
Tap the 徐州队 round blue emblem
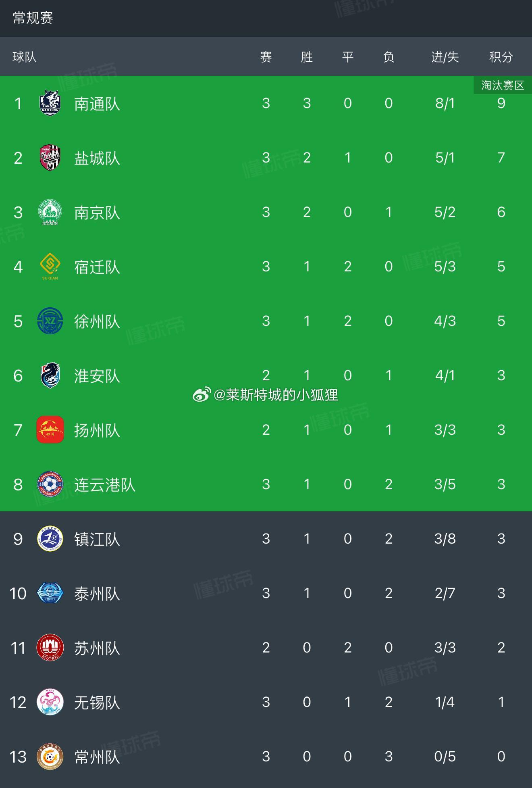(x=50, y=321)
